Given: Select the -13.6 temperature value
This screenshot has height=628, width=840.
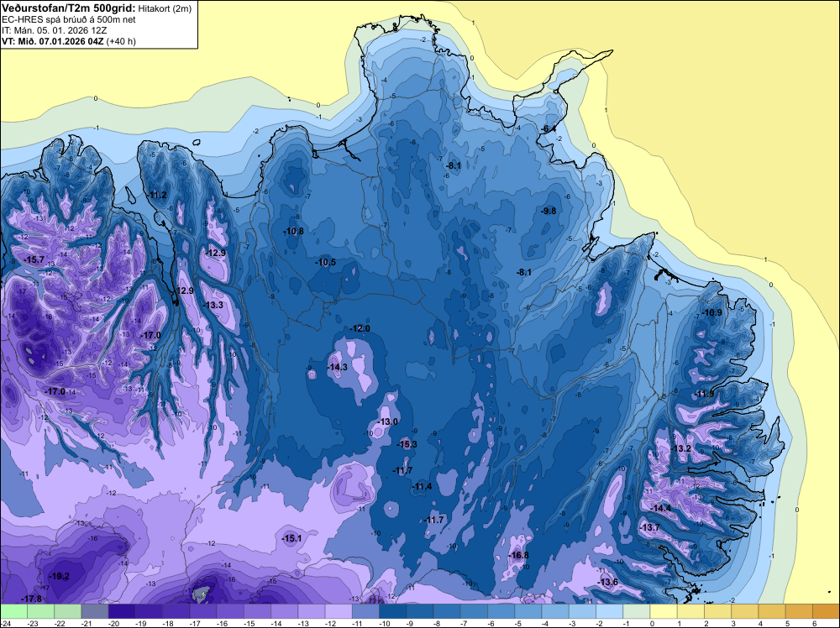Looking at the screenshot, I should pyautogui.click(x=607, y=583).
